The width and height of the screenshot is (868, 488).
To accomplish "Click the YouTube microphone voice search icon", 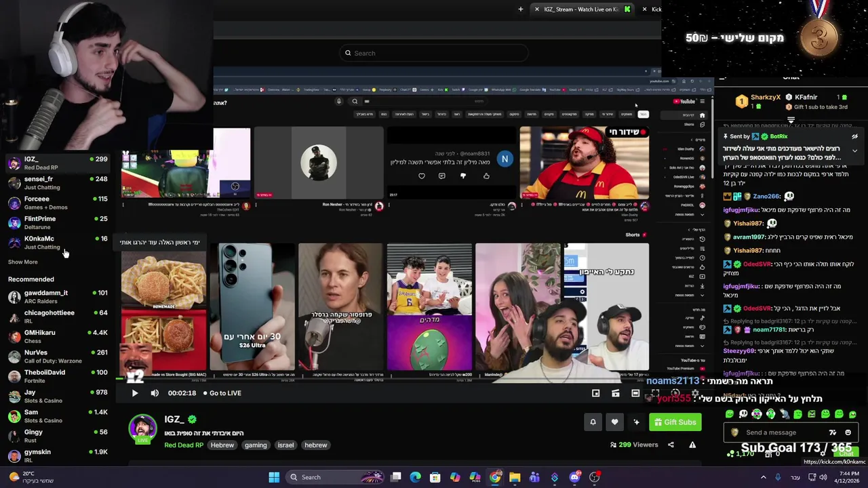I will 339,102.
